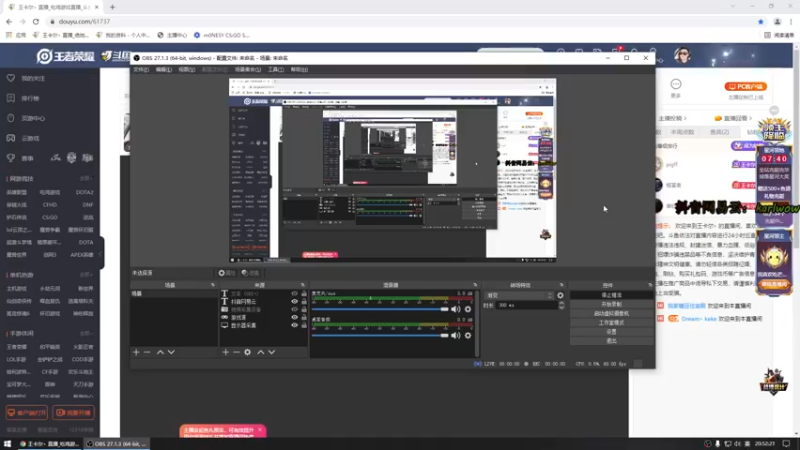Open the Windows Start menu
This screenshot has height=450, width=800.
click(7, 444)
